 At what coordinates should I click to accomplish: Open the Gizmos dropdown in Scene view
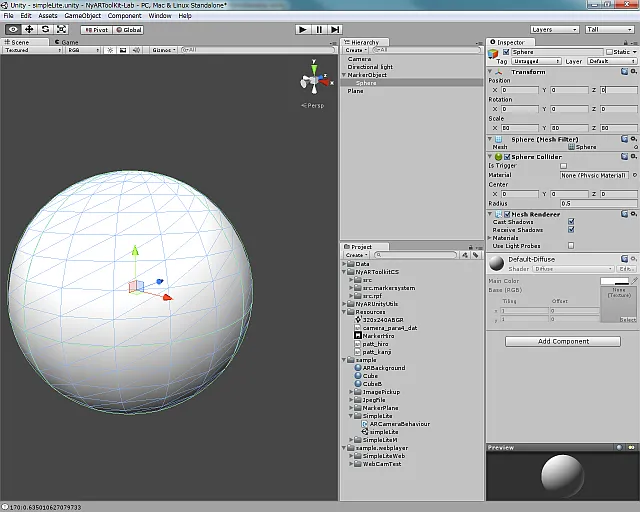click(x=164, y=50)
